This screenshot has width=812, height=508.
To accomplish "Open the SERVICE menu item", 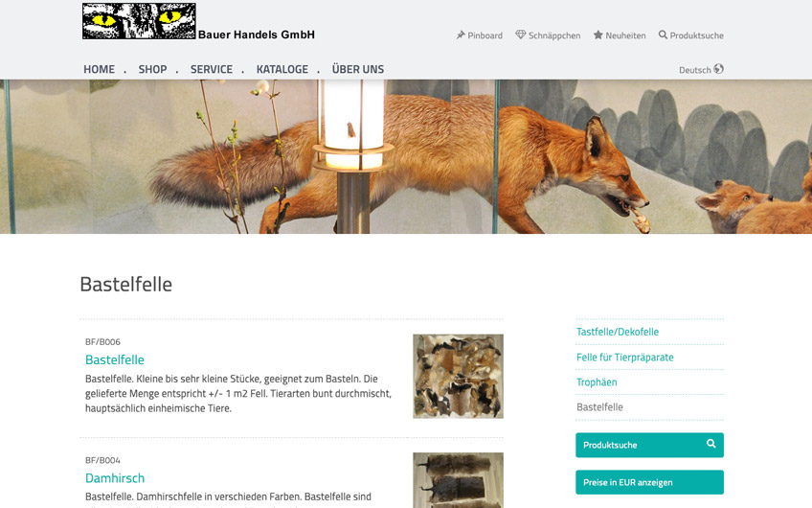I will [212, 69].
